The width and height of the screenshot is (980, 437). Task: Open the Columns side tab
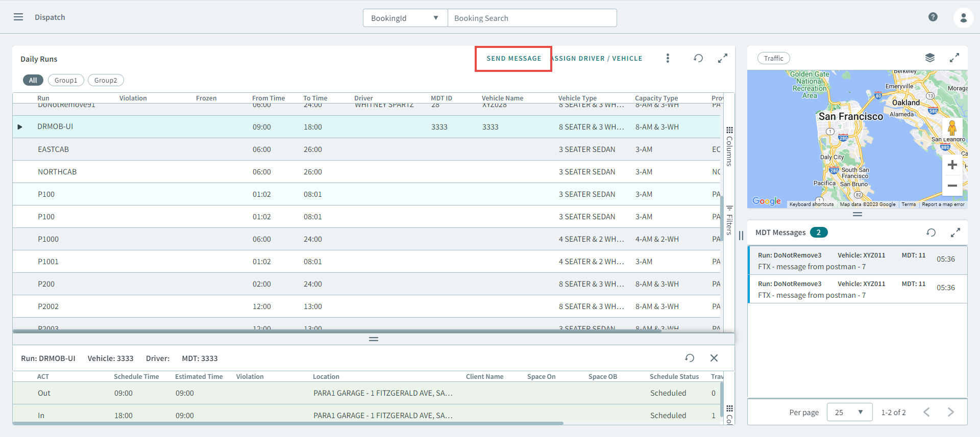click(x=729, y=147)
